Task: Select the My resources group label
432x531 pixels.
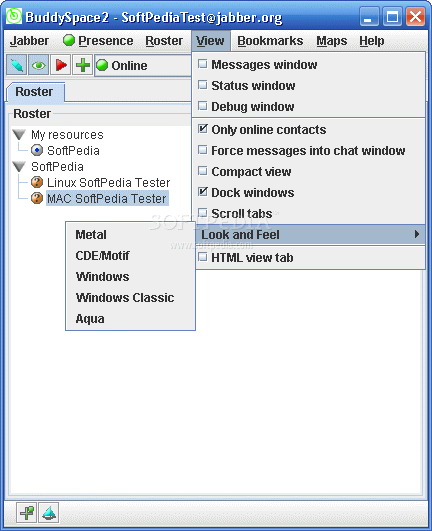Action: coord(67,135)
